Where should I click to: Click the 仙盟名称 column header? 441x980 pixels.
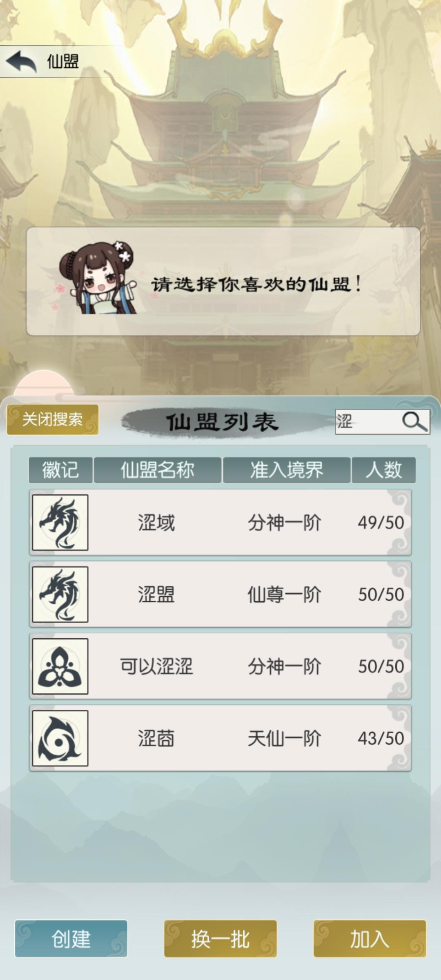coord(158,470)
